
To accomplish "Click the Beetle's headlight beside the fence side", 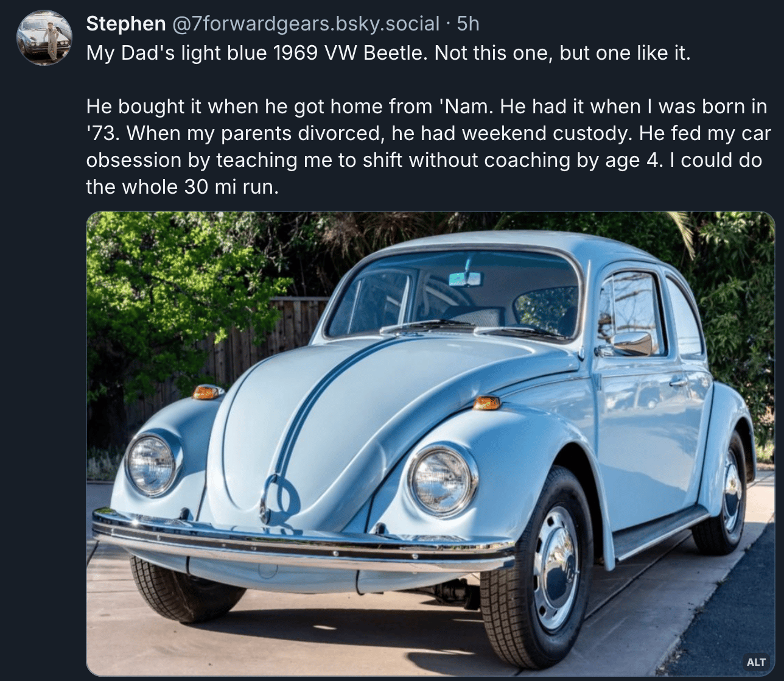I will [x=151, y=465].
